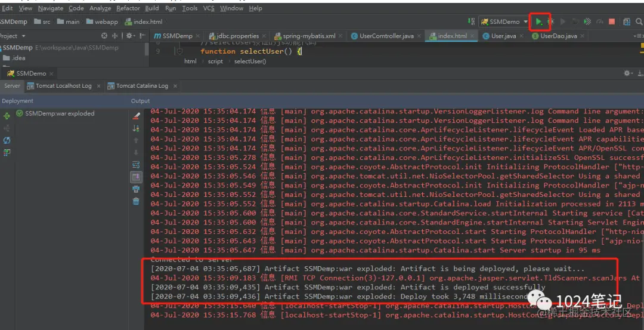Select the SSMDemp:war exploded deployment item

[55, 113]
